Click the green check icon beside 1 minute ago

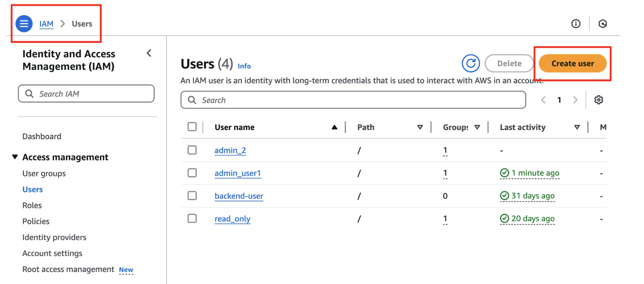pos(504,173)
